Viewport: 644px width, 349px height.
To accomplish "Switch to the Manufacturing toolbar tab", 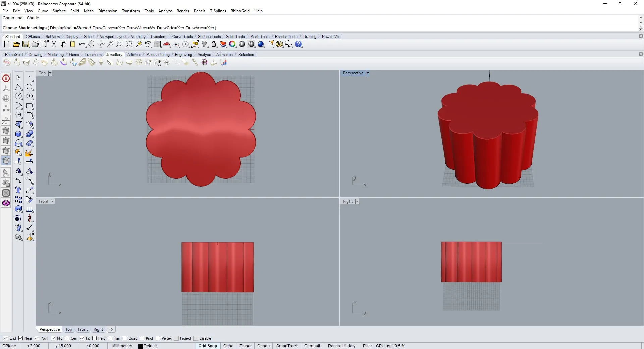I will click(158, 55).
